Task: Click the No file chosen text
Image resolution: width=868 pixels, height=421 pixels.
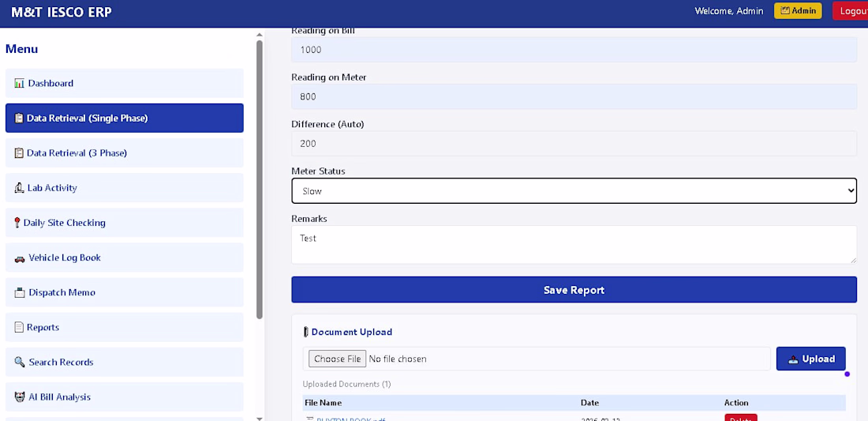Action: point(398,359)
